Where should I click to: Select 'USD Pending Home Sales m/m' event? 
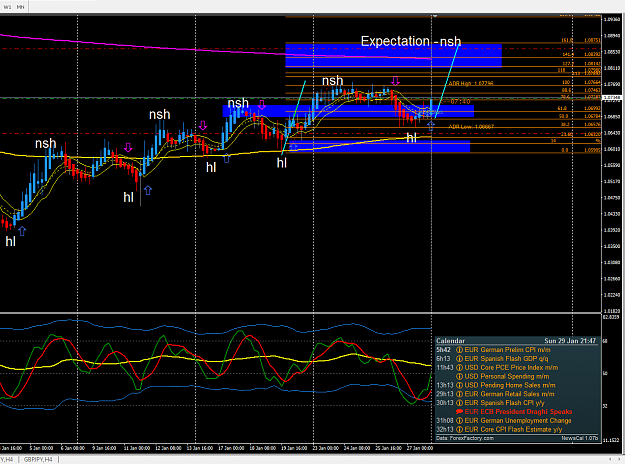[510, 385]
